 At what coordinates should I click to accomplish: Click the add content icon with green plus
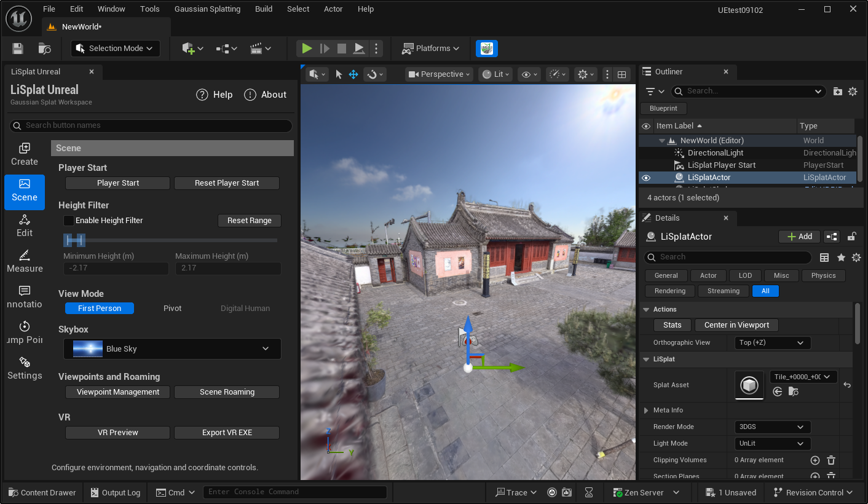189,49
